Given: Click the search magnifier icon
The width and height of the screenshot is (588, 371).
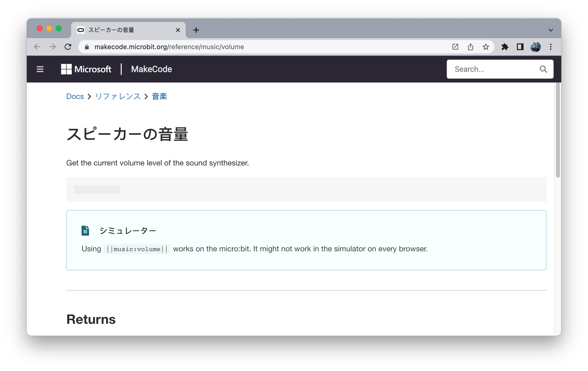Looking at the screenshot, I should (543, 69).
